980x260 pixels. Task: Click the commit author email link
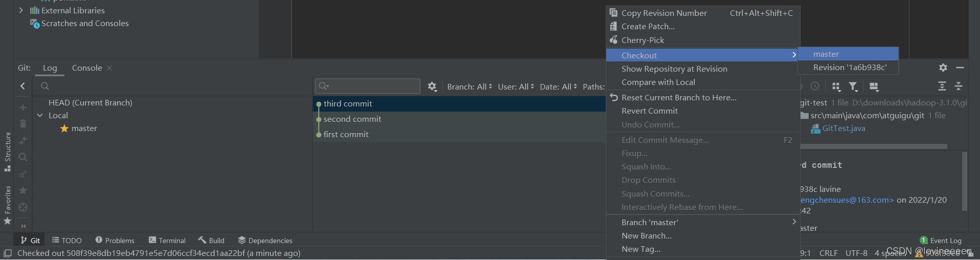pyautogui.click(x=847, y=200)
